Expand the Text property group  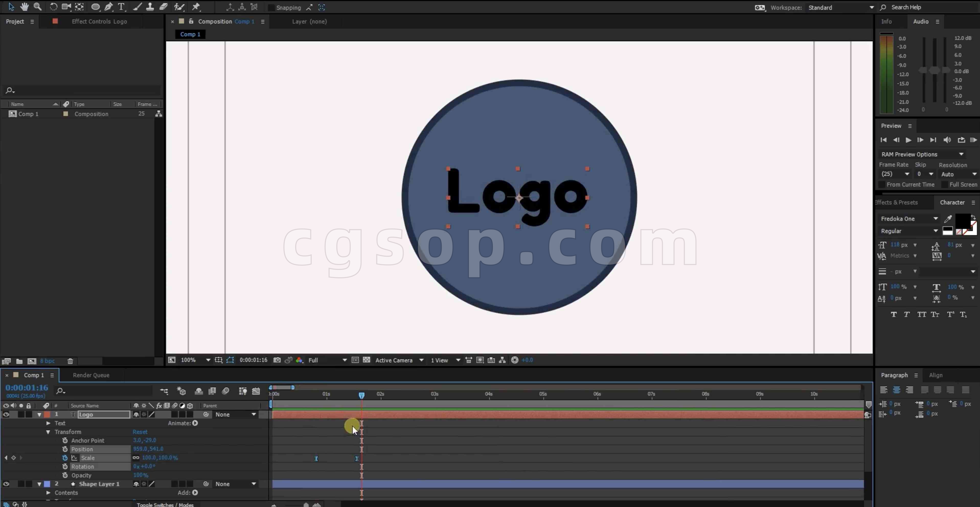tap(48, 423)
